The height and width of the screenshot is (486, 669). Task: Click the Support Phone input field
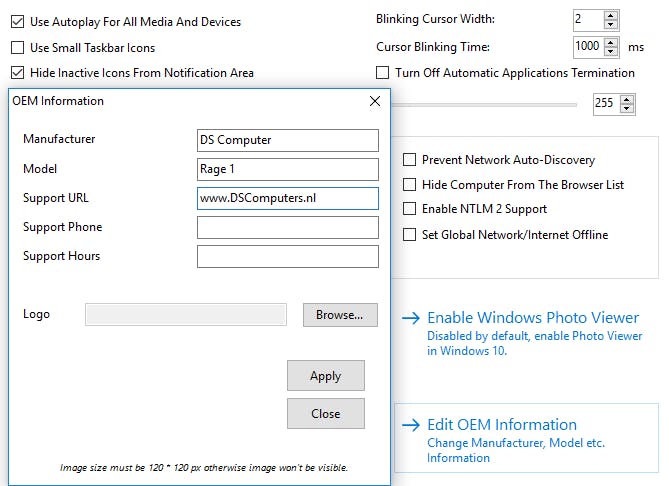tap(288, 228)
